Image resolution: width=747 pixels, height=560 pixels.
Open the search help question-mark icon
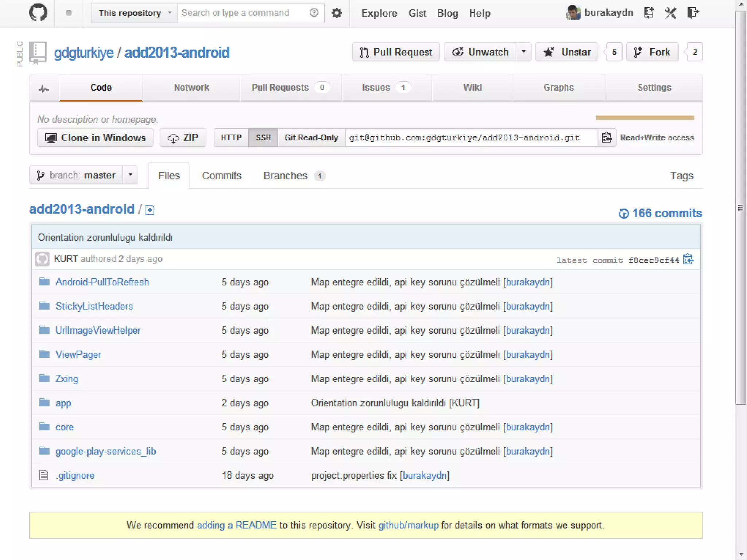click(314, 13)
